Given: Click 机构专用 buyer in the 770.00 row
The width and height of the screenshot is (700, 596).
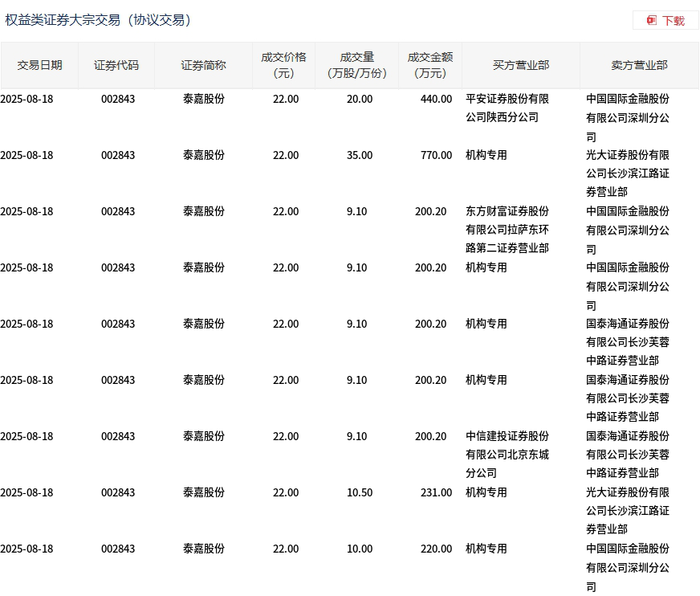Looking at the screenshot, I should click(486, 155).
